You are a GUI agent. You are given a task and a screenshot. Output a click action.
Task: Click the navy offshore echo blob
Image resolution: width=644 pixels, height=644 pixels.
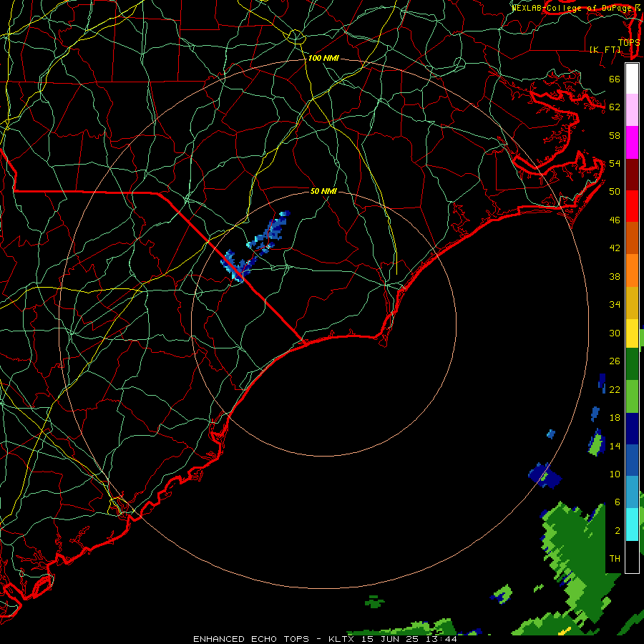tap(545, 476)
